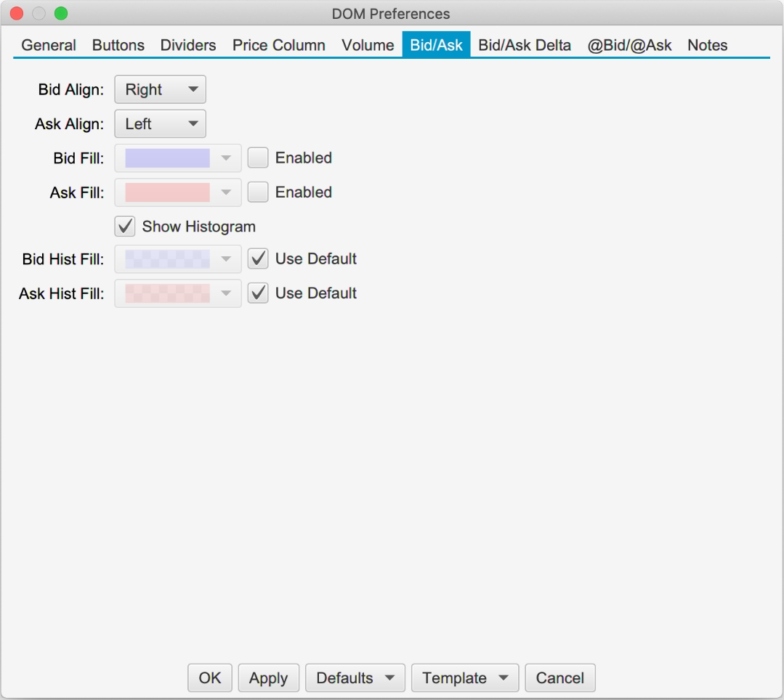Click the Bid Fill color swatch
Image resolution: width=784 pixels, height=700 pixels.
168,158
